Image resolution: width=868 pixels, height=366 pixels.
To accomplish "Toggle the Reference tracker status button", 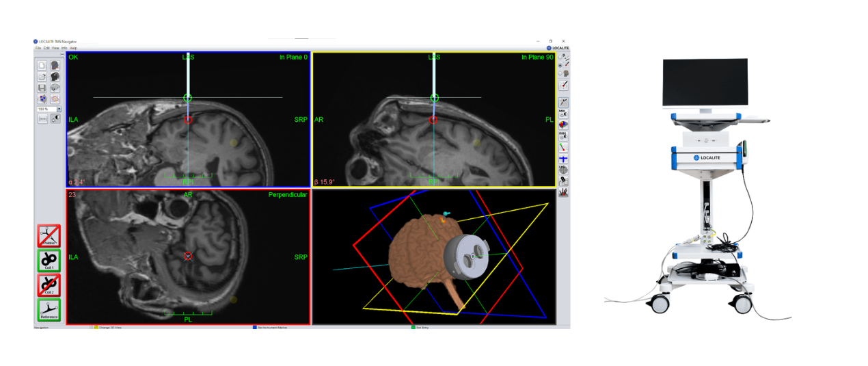I will (x=49, y=310).
